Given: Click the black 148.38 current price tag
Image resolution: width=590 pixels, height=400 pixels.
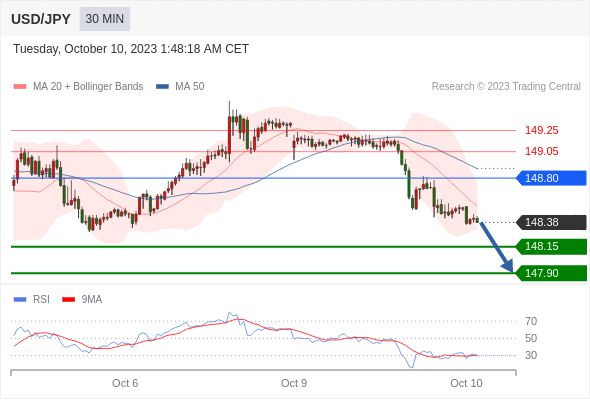Looking at the screenshot, I should click(552, 222).
